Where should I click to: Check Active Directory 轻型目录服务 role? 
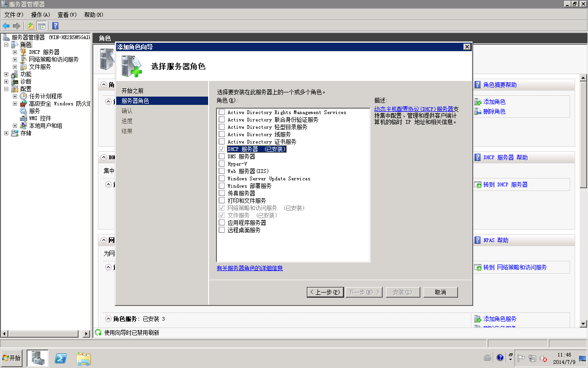[222, 127]
